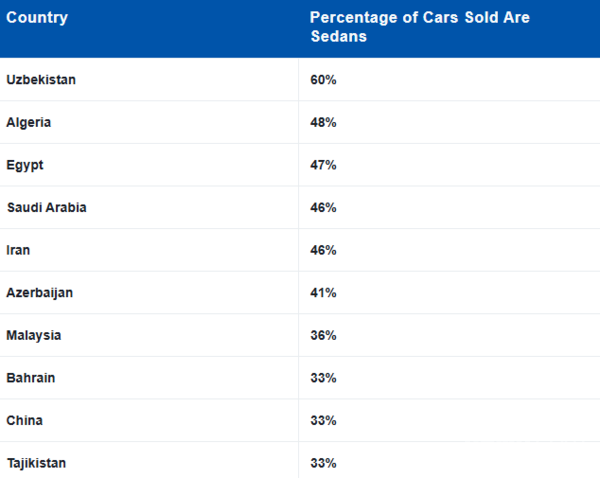Select the Tajikistan country cell
600x478 pixels.
(x=38, y=463)
